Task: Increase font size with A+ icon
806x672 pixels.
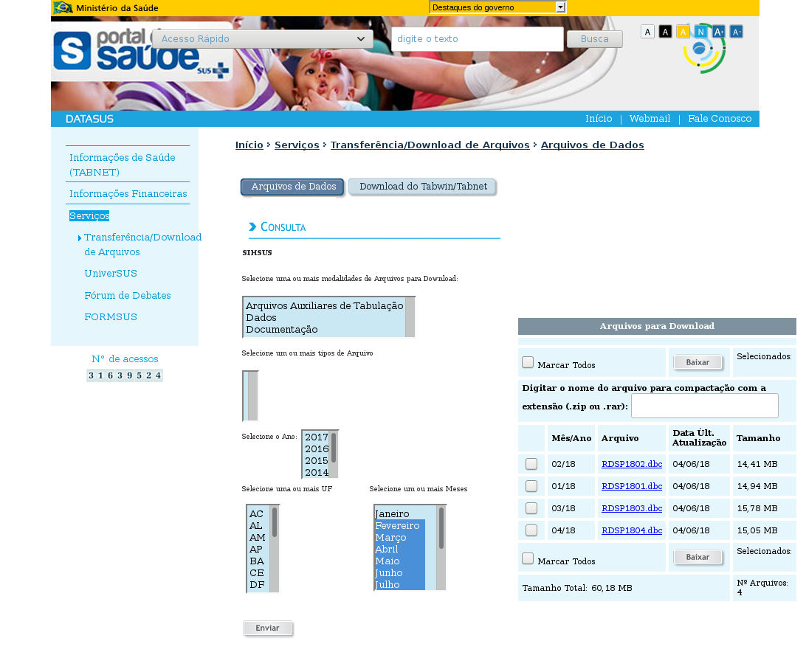Action: tap(718, 32)
